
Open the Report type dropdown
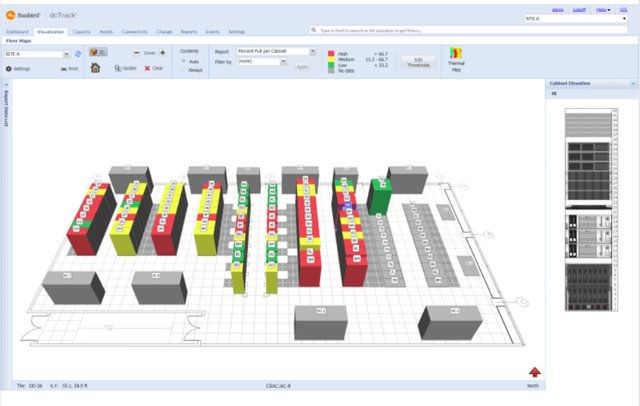click(312, 51)
